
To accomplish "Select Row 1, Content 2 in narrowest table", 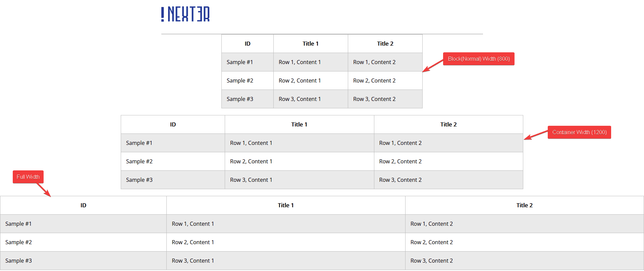I will (385, 62).
